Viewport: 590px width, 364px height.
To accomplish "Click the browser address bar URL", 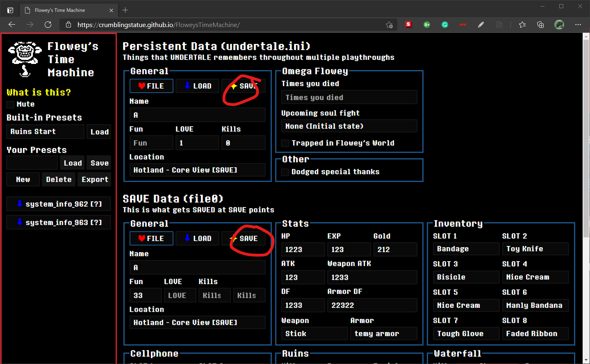I will tap(158, 25).
